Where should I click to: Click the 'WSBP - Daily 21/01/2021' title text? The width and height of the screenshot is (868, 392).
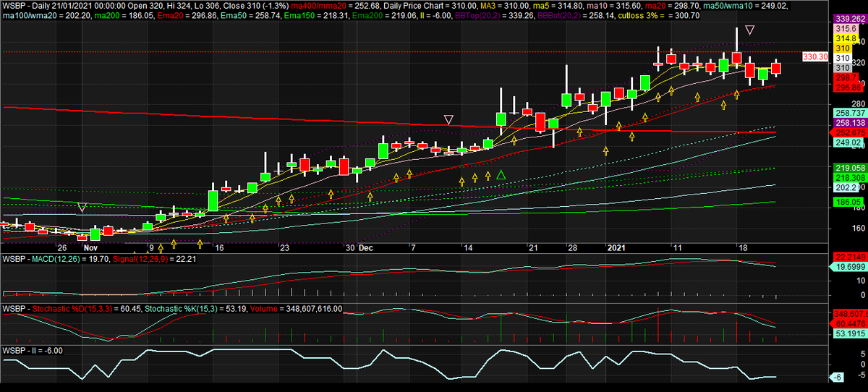coord(46,6)
